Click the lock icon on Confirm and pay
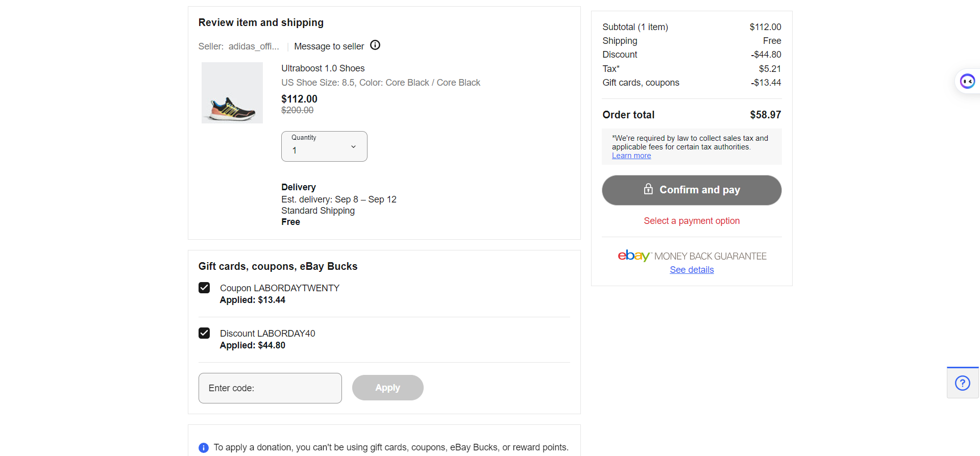The height and width of the screenshot is (456, 980). 648,189
